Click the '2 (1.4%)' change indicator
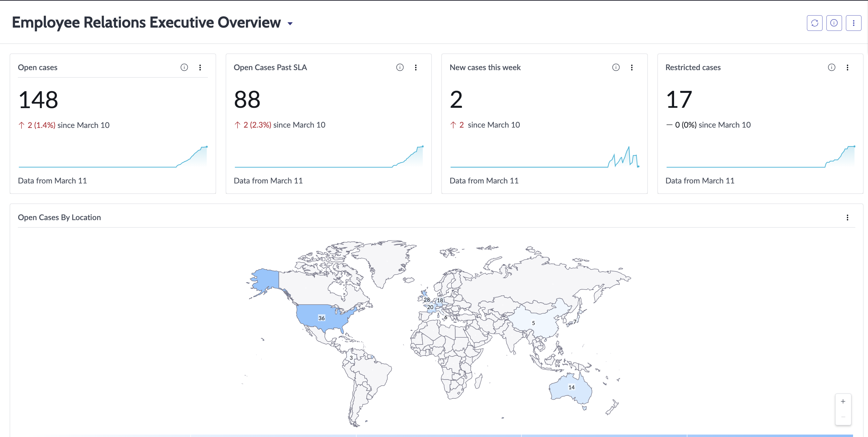 tap(41, 125)
